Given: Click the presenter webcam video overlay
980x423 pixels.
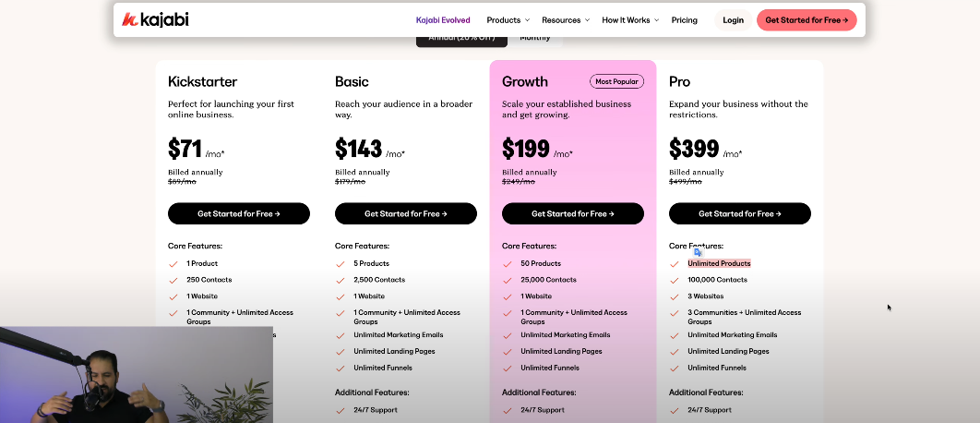Looking at the screenshot, I should [x=137, y=374].
